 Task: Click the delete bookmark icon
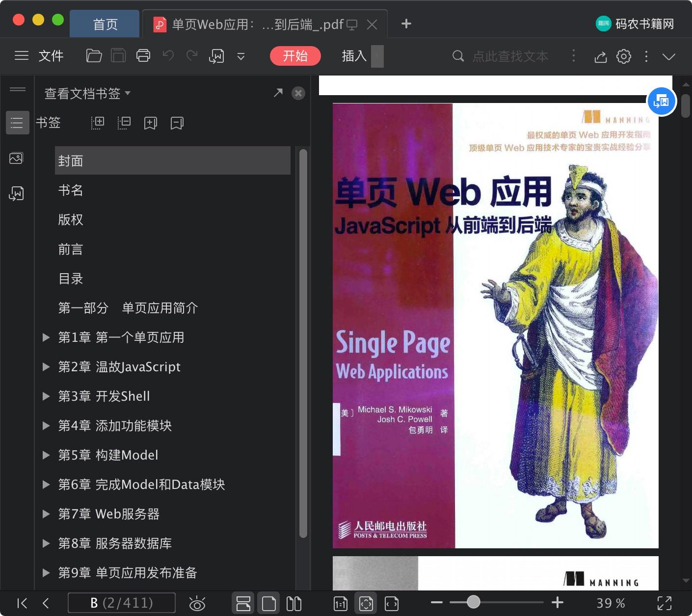[x=177, y=123]
